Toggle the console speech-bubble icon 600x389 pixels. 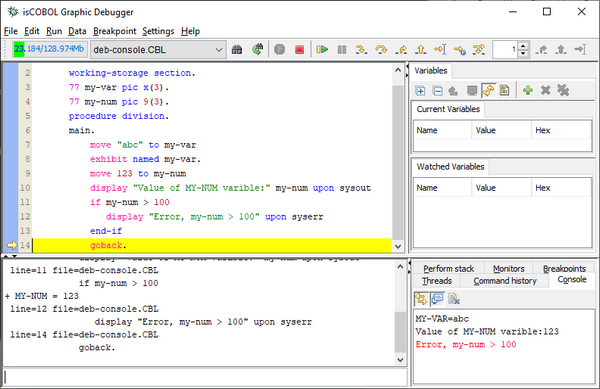[x=437, y=299]
